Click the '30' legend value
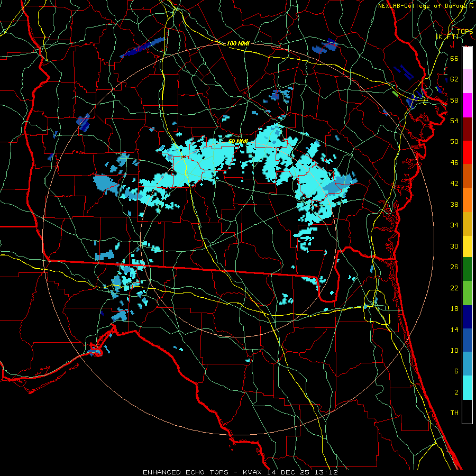The image size is (476, 476). pyautogui.click(x=454, y=246)
